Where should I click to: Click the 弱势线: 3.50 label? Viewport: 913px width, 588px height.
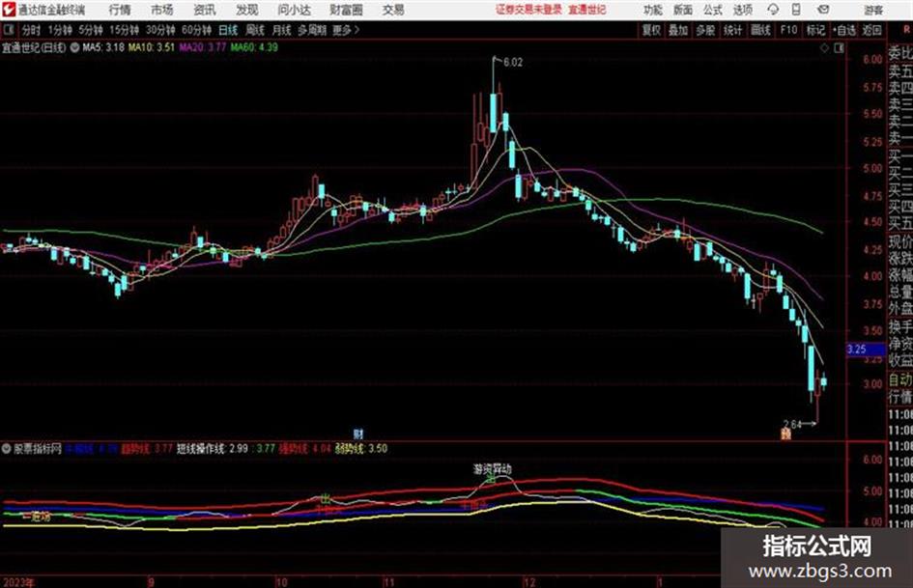361,449
